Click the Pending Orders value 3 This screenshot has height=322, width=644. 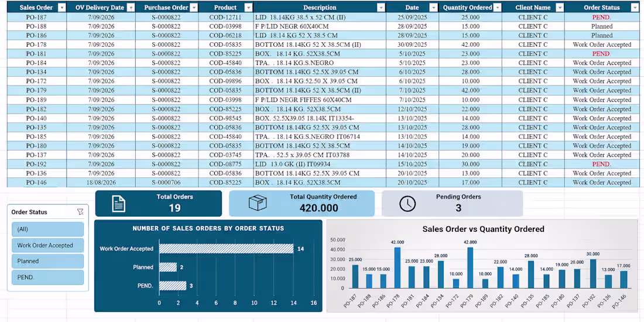pos(458,208)
